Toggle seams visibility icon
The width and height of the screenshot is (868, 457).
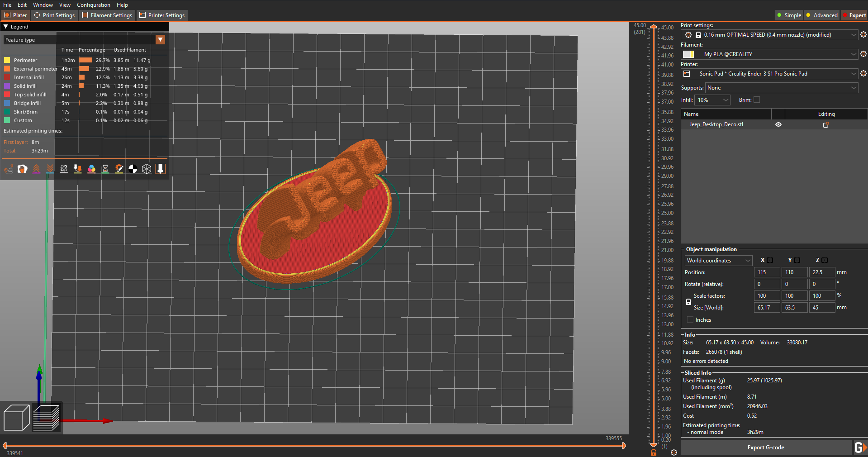tap(64, 169)
